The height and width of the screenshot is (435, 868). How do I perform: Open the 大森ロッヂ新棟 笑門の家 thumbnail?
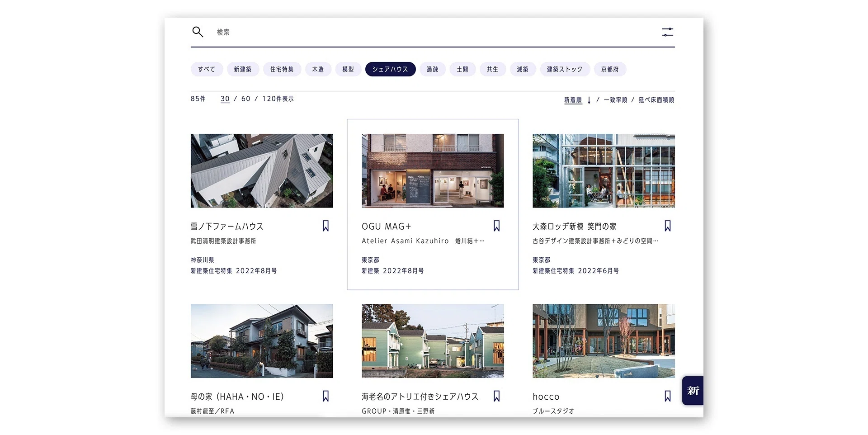(604, 170)
